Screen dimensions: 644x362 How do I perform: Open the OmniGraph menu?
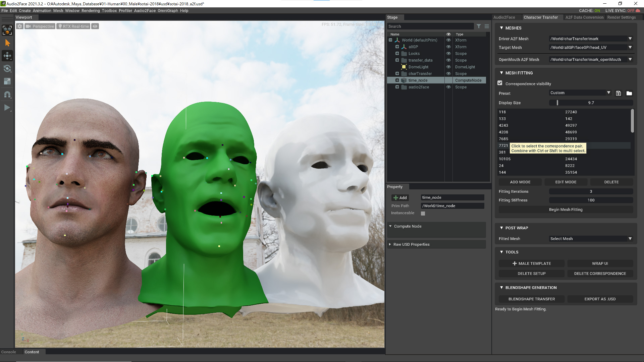tap(168, 10)
